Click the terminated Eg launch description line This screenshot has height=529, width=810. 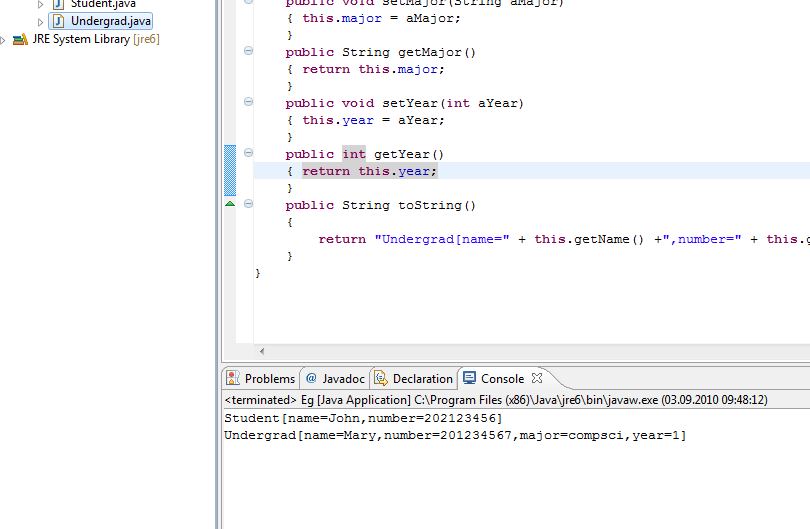click(x=496, y=400)
